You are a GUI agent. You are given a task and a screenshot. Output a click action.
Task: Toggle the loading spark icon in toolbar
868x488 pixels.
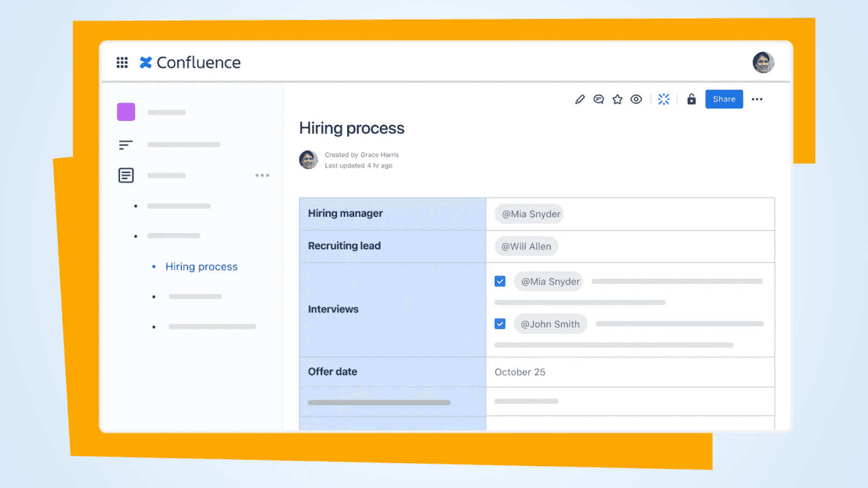click(x=664, y=99)
